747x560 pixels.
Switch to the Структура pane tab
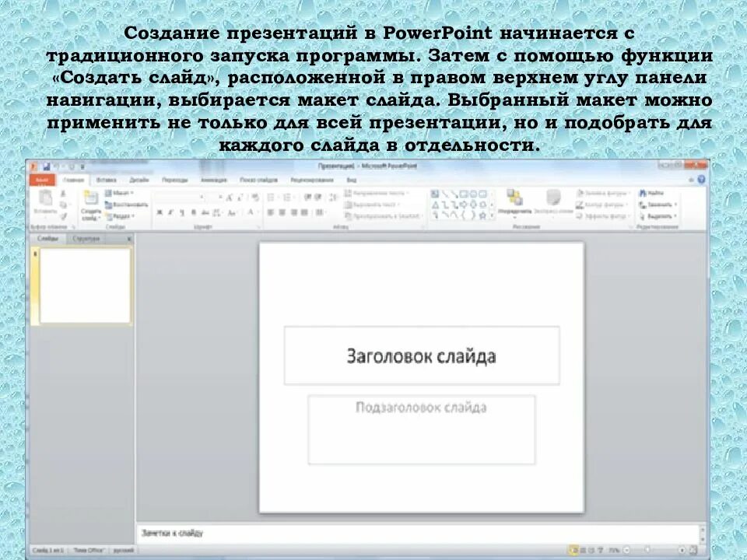click(x=86, y=238)
